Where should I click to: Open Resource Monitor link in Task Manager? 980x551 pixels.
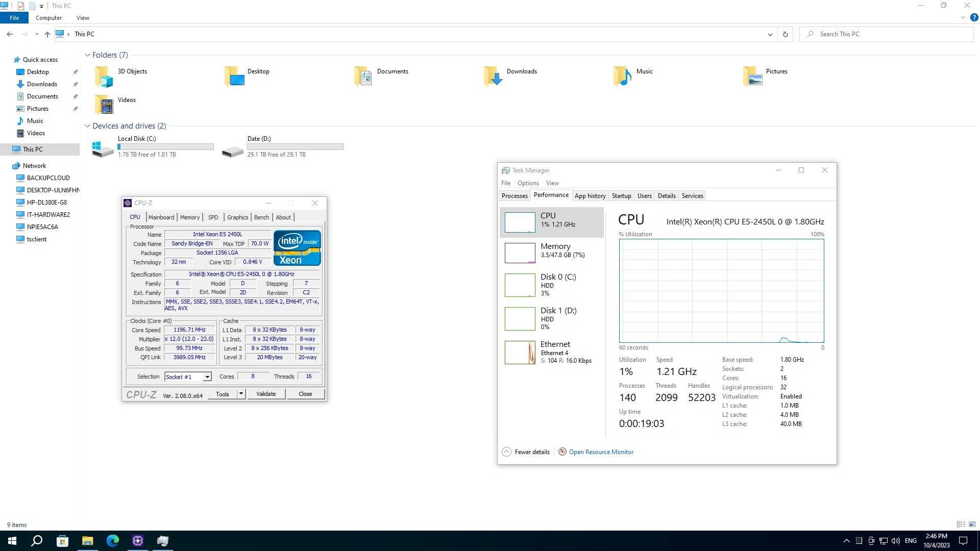tap(601, 452)
